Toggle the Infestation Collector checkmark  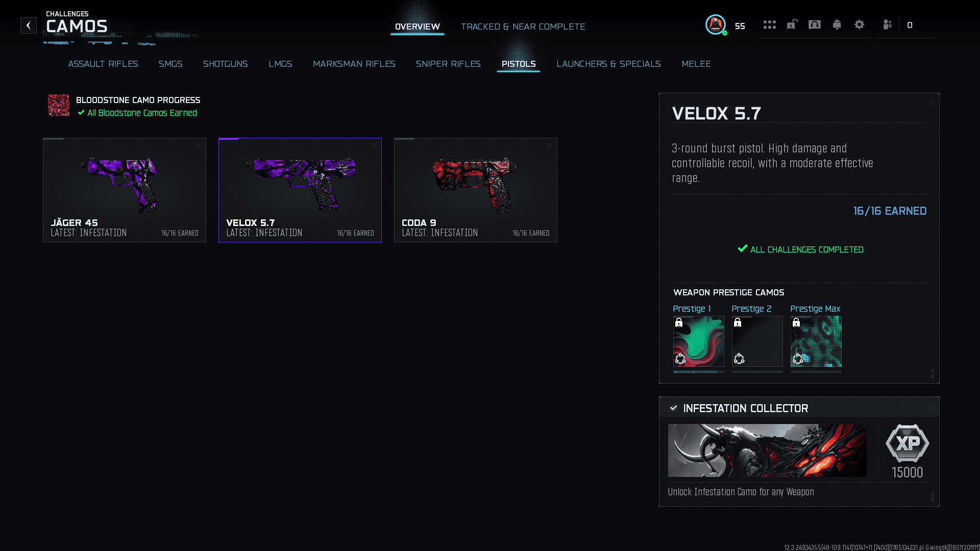pyautogui.click(x=674, y=408)
